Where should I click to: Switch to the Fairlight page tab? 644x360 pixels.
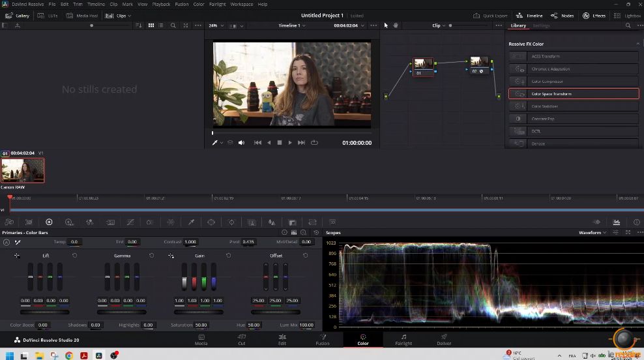tap(403, 340)
